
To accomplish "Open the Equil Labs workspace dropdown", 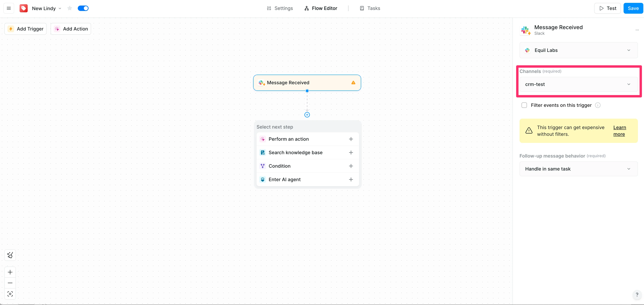I will pyautogui.click(x=578, y=50).
